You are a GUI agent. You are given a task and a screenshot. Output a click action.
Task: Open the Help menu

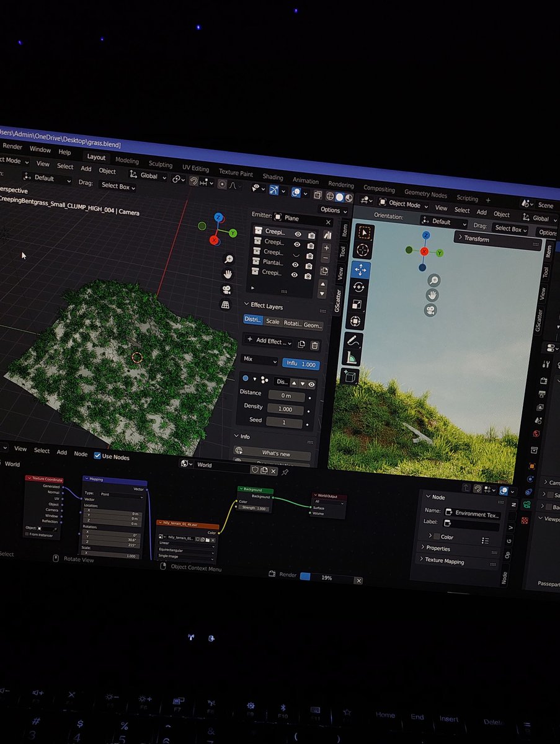[x=64, y=152]
